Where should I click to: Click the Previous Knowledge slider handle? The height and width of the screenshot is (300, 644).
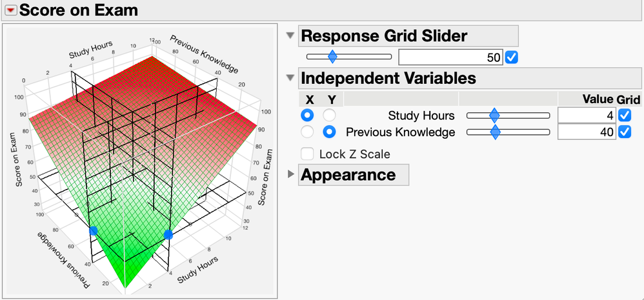496,132
